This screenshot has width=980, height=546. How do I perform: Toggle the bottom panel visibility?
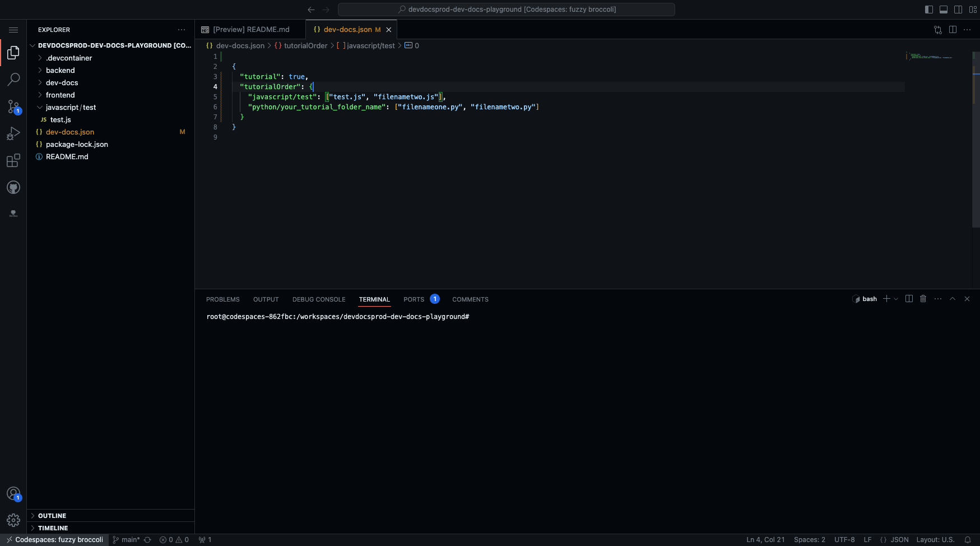(944, 10)
